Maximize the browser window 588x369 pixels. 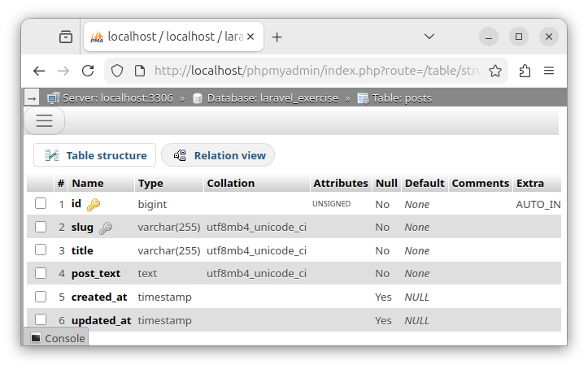(519, 37)
